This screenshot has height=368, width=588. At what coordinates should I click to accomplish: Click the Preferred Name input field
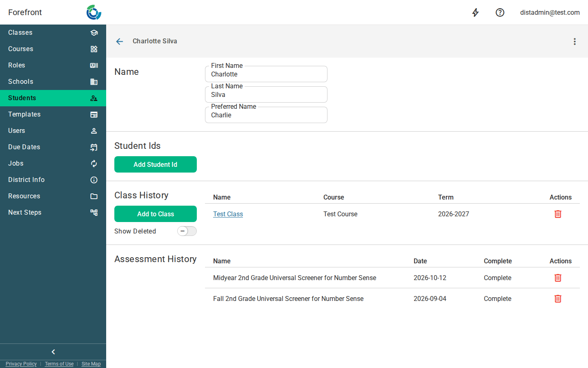click(x=266, y=115)
